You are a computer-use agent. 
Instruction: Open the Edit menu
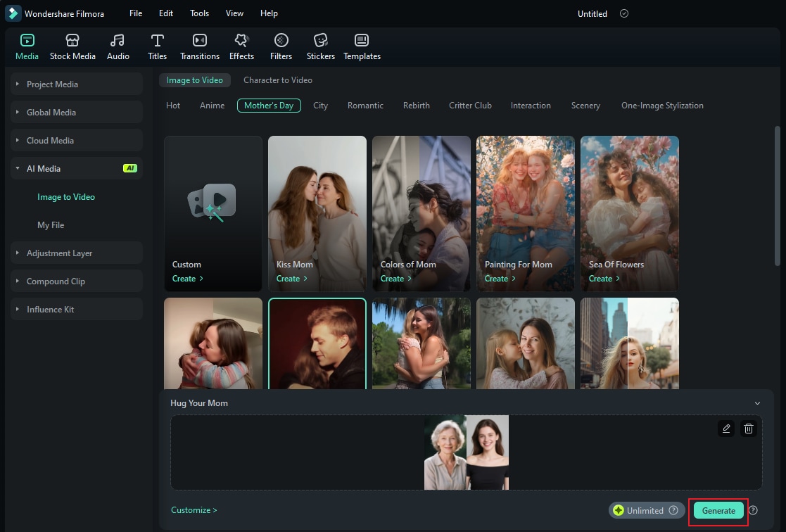click(x=166, y=13)
